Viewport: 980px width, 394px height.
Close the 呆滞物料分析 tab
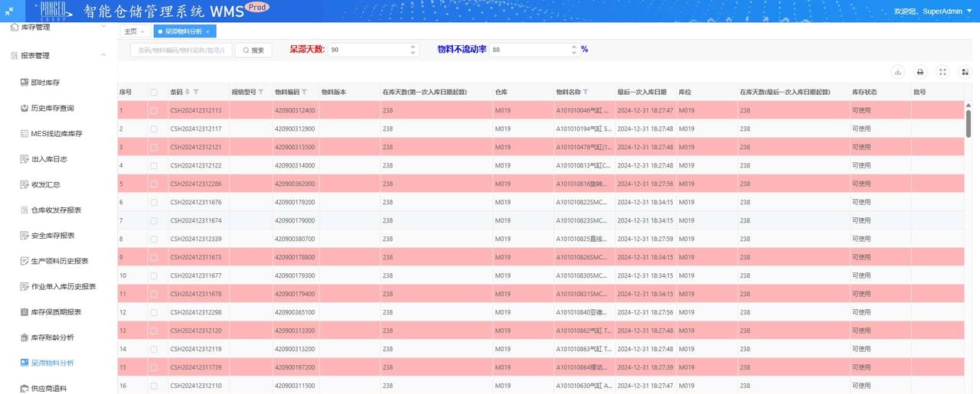(207, 31)
